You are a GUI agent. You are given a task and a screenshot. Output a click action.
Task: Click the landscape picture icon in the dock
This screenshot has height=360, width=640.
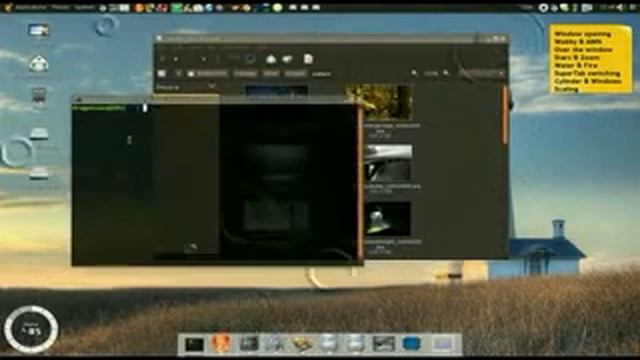384,344
